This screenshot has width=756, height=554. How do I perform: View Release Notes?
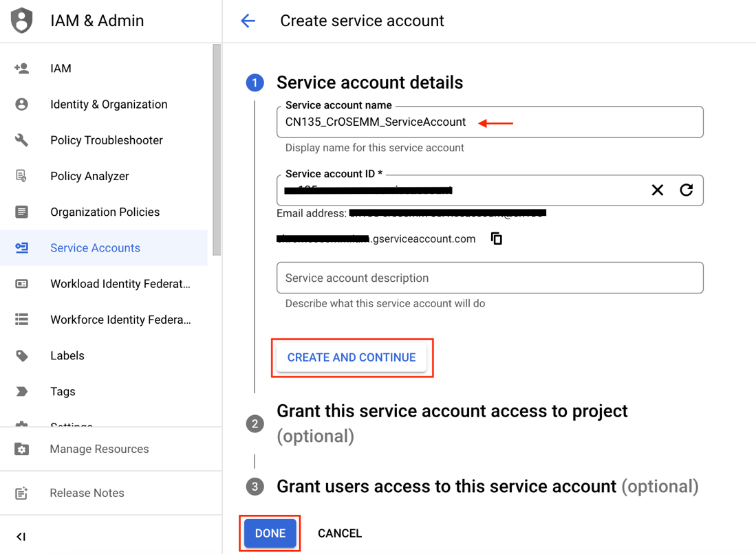[x=87, y=493]
